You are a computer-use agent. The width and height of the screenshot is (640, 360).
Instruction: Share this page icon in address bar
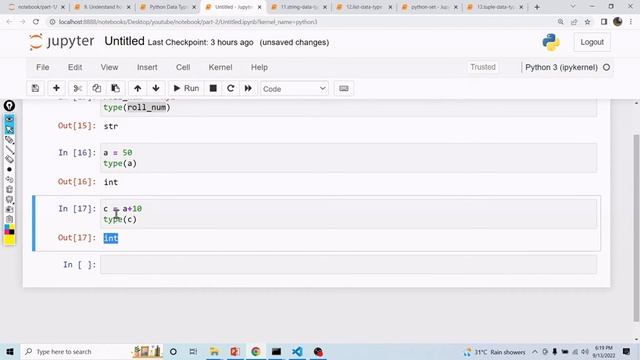[x=574, y=22]
